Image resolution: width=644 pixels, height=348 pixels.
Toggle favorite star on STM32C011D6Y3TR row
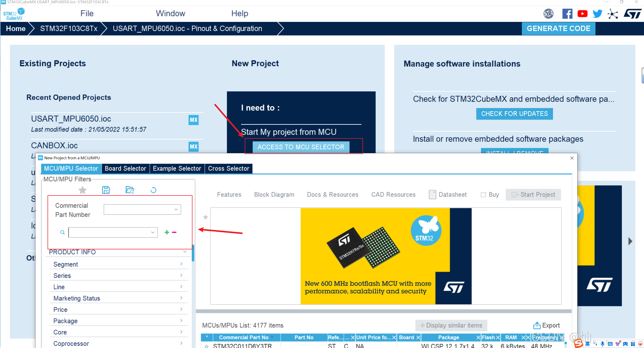[x=207, y=346]
